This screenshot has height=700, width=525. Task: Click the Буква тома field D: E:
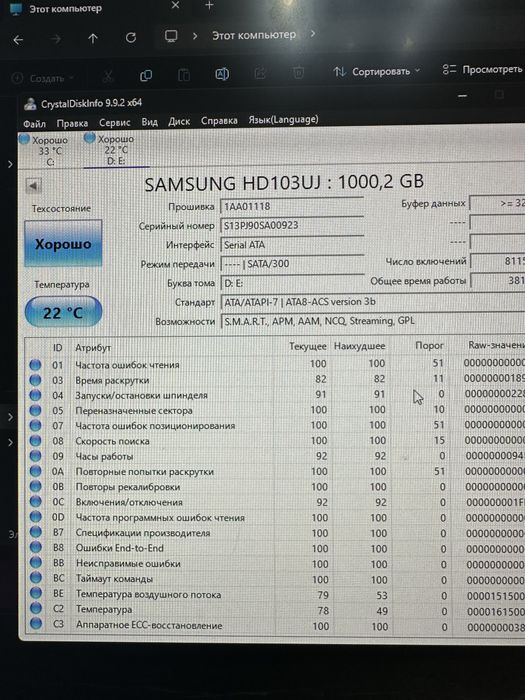292,283
